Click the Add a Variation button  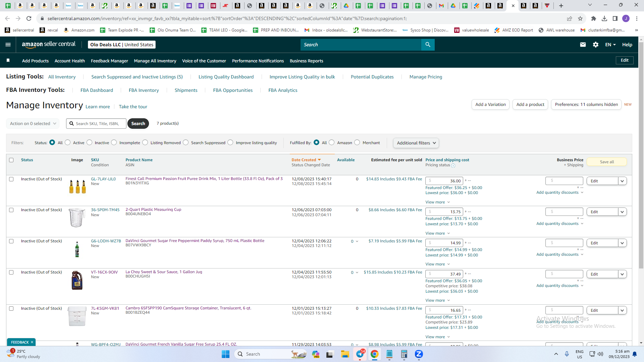click(x=490, y=105)
